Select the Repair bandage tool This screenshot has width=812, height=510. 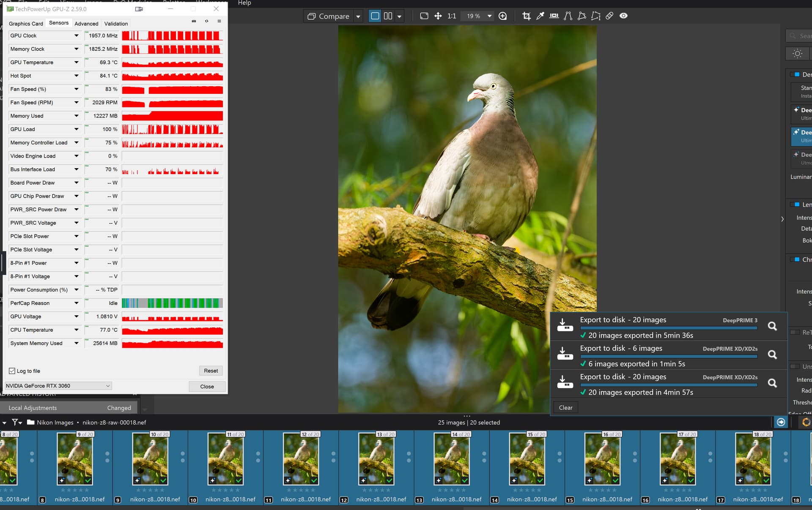coord(609,16)
